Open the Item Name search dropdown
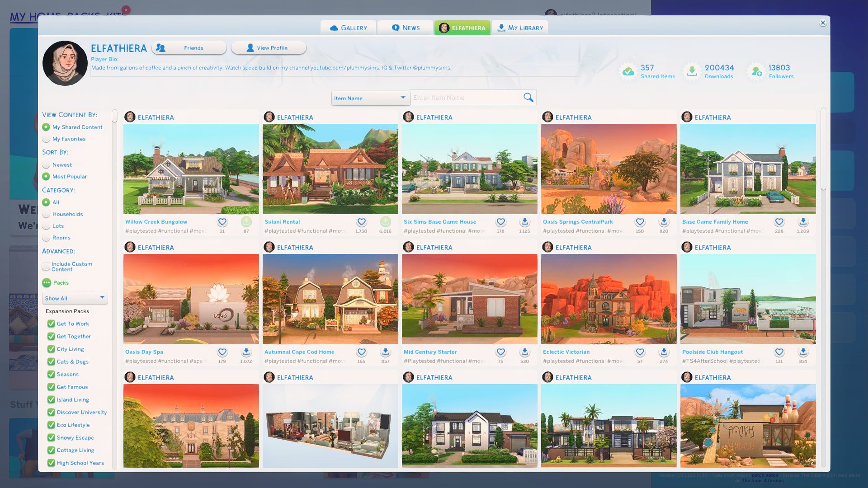Image resolution: width=868 pixels, height=488 pixels. pos(370,98)
